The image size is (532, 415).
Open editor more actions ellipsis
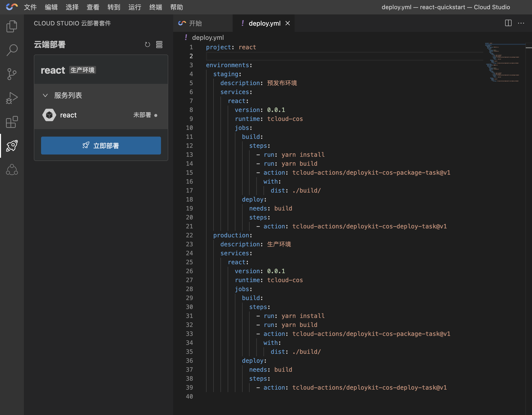[521, 23]
